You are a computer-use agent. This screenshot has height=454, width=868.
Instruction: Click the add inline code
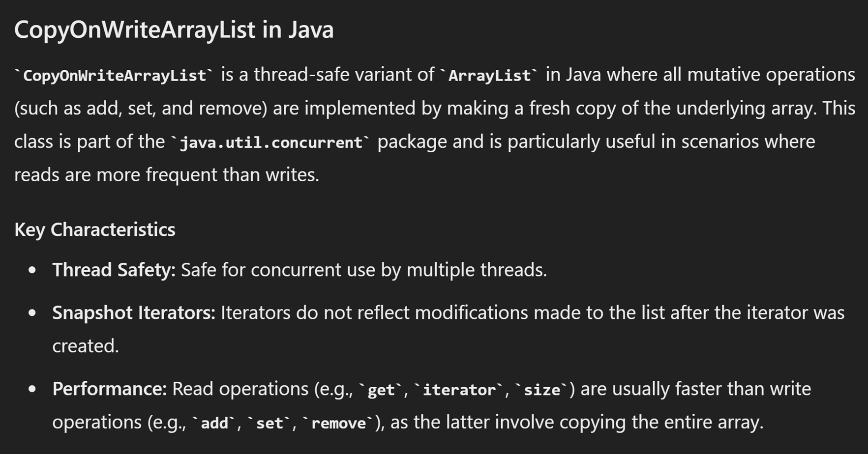pyautogui.click(x=214, y=423)
